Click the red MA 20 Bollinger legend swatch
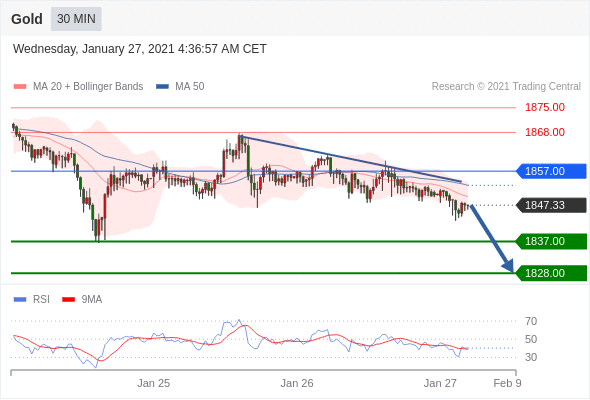This screenshot has height=400, width=590. click(x=20, y=87)
